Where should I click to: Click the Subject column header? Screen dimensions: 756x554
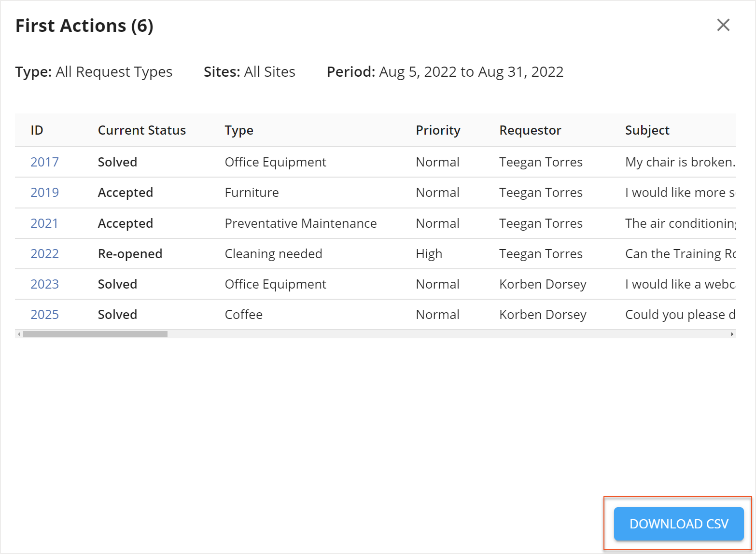point(647,130)
